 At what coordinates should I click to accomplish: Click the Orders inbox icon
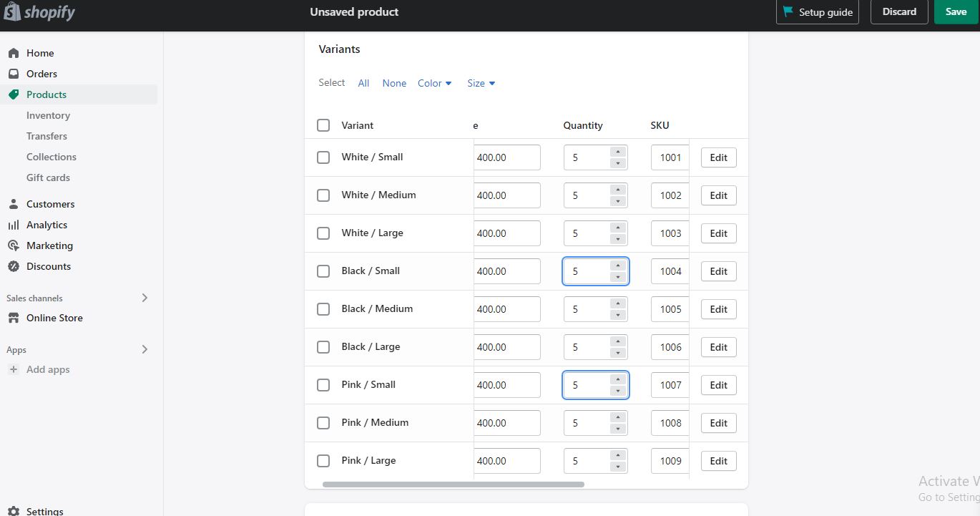click(x=14, y=74)
